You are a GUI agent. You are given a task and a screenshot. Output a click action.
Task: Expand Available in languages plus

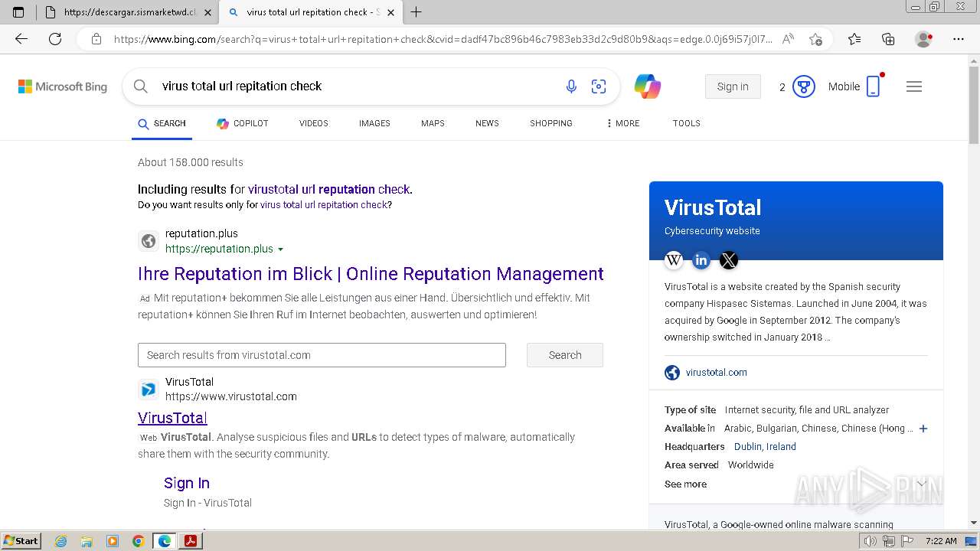point(923,429)
